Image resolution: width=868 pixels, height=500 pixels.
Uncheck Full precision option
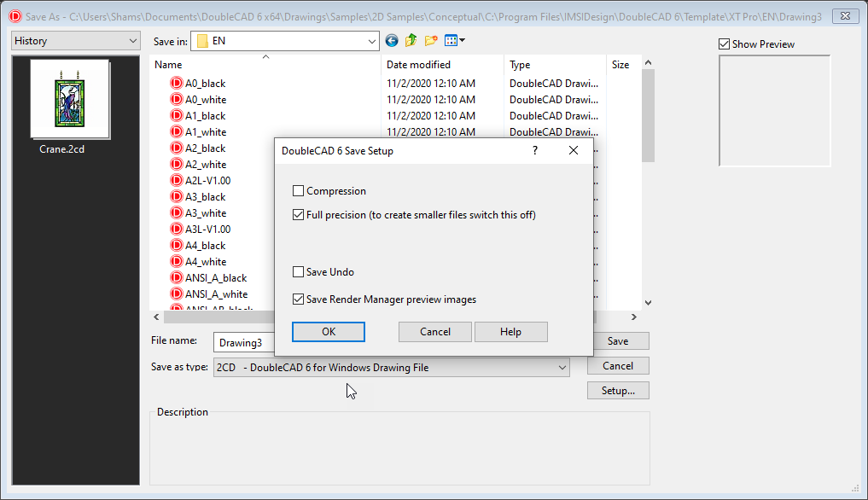tap(299, 215)
